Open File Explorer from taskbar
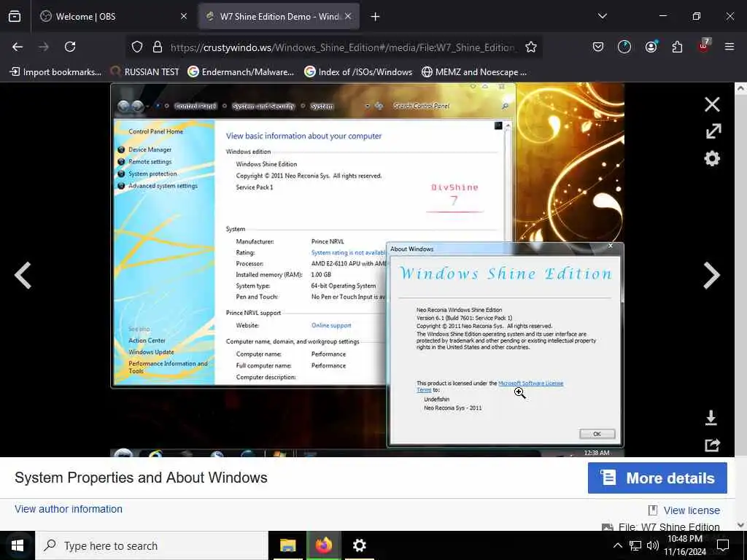The image size is (747, 560). pyautogui.click(x=287, y=545)
